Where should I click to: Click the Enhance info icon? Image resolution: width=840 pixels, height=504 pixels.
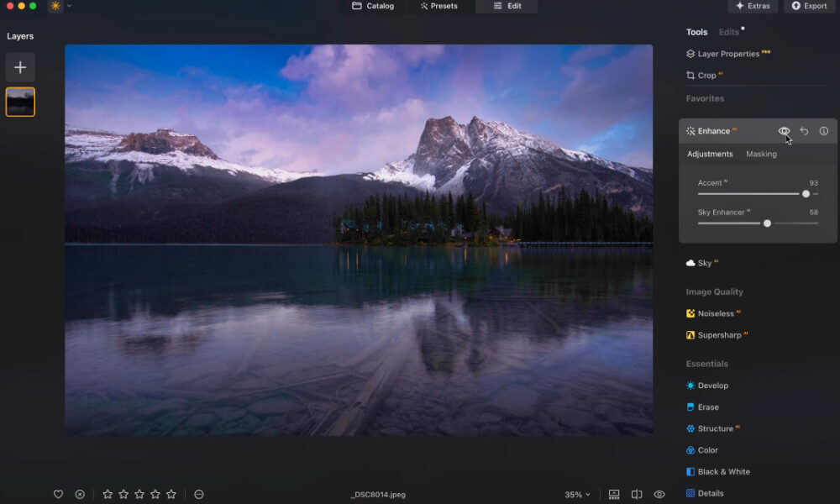click(x=823, y=131)
